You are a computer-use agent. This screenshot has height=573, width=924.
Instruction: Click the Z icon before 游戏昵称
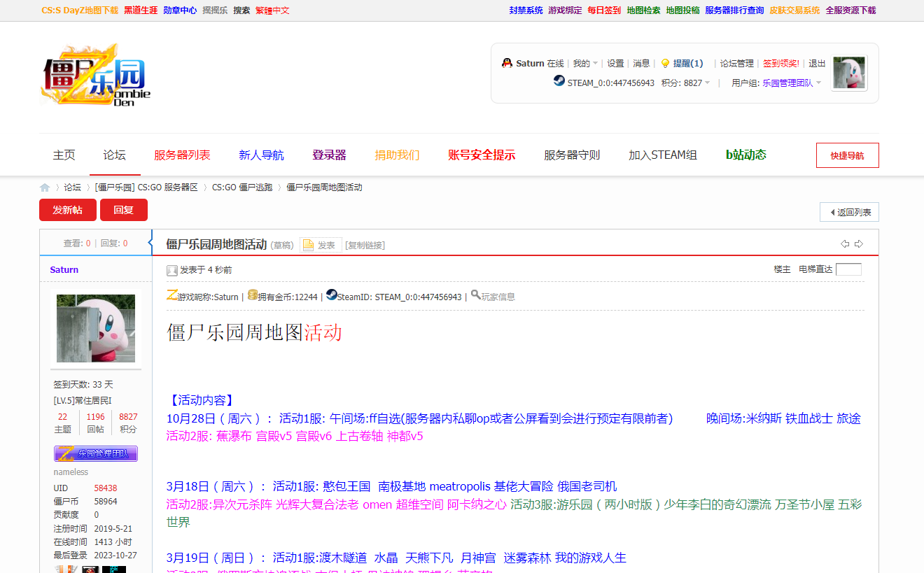click(x=171, y=295)
